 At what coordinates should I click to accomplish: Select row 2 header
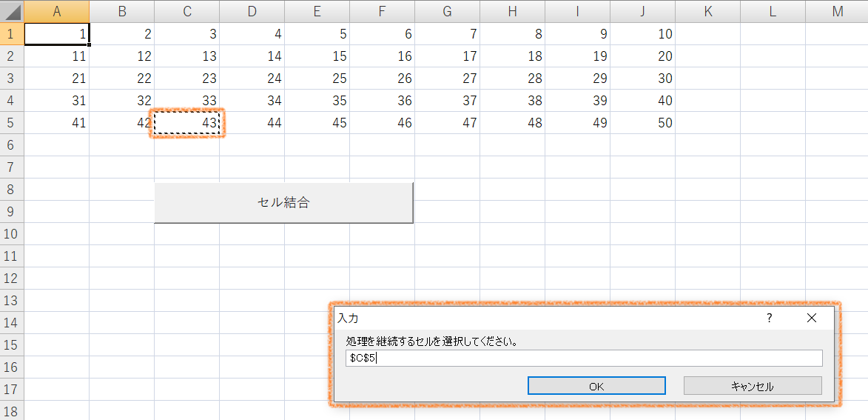[12, 56]
